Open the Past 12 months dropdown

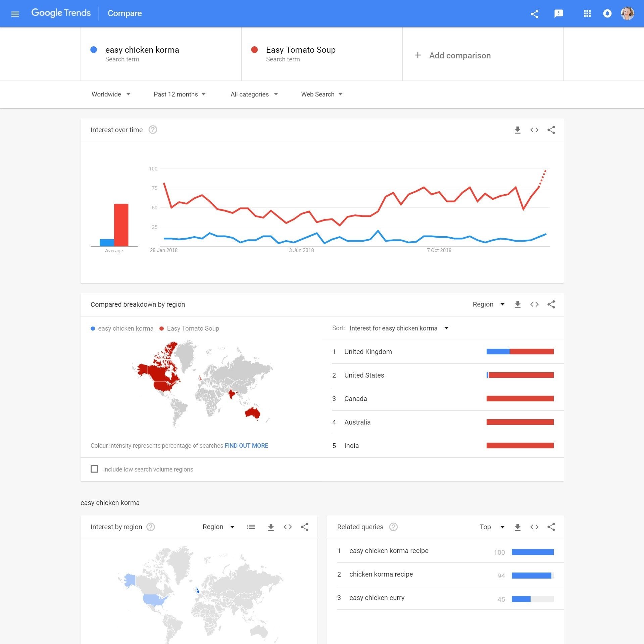[x=180, y=94]
